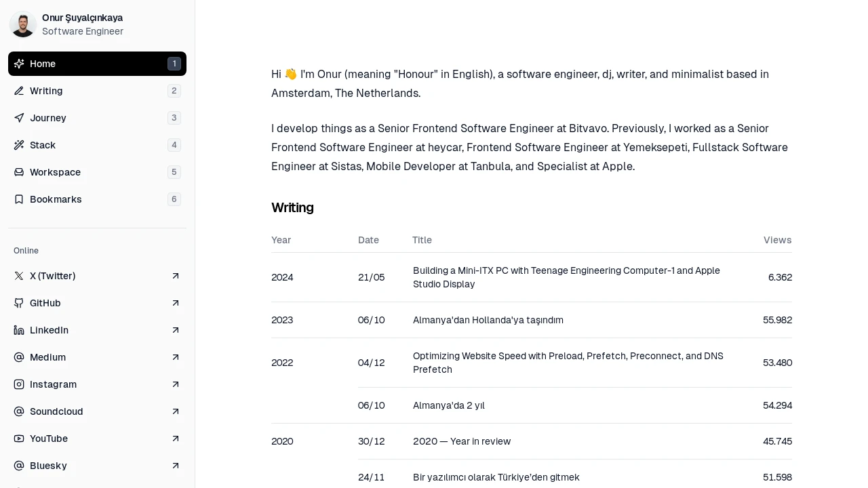
Task: Click the YouTube logo icon
Action: pos(19,439)
